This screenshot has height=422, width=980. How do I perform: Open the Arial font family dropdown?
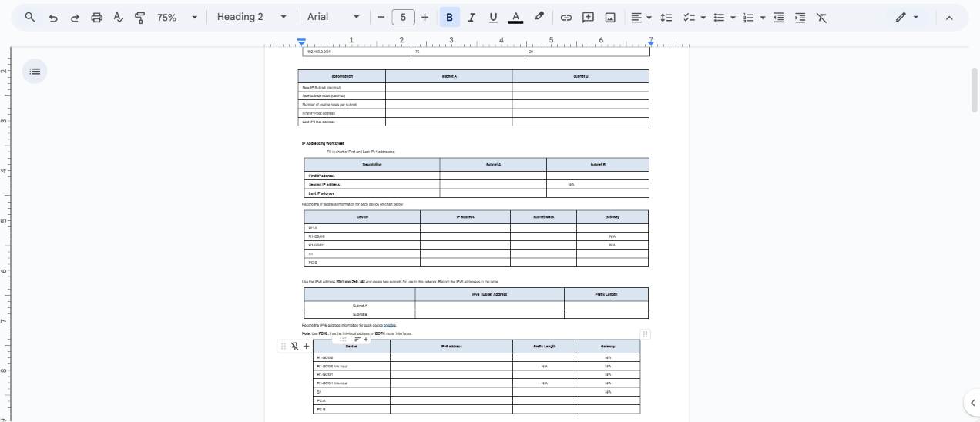(333, 17)
